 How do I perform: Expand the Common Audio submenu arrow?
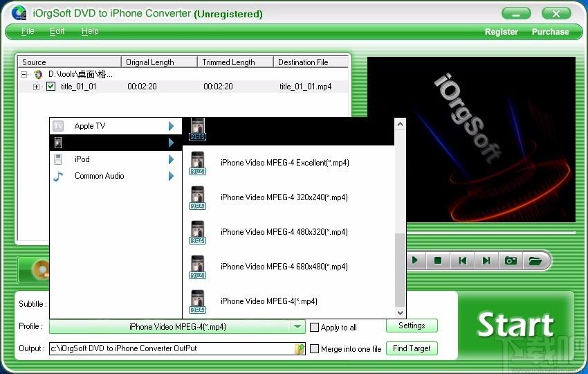[x=171, y=176]
